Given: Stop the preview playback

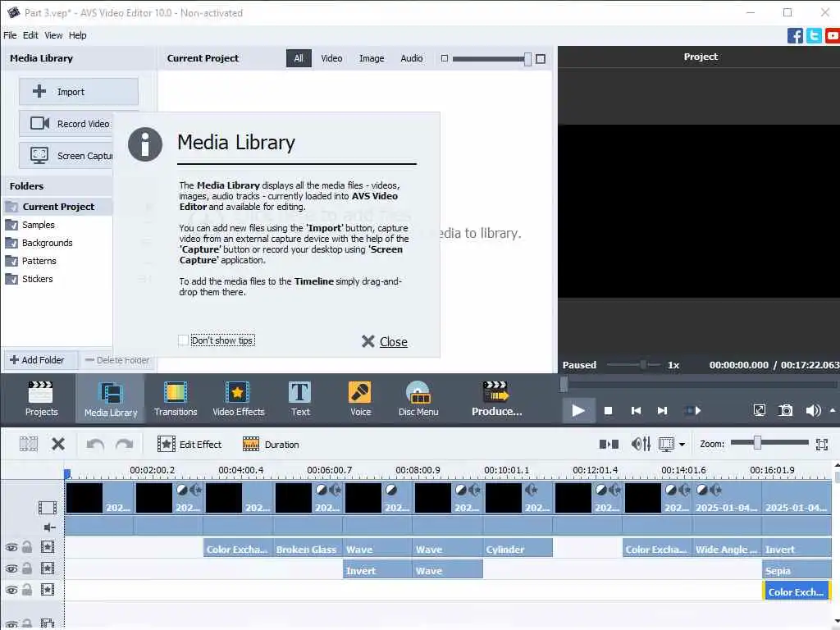Looking at the screenshot, I should coord(608,411).
